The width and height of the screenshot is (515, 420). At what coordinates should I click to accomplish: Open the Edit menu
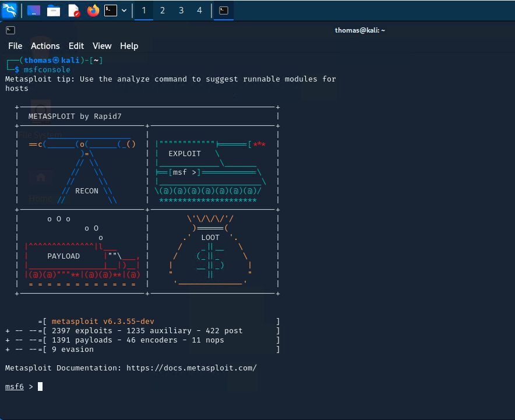(x=76, y=46)
